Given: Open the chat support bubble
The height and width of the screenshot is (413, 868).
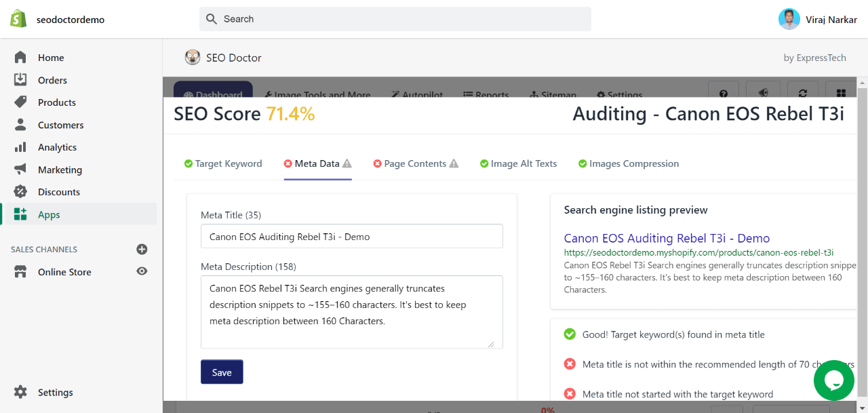Looking at the screenshot, I should tap(834, 380).
